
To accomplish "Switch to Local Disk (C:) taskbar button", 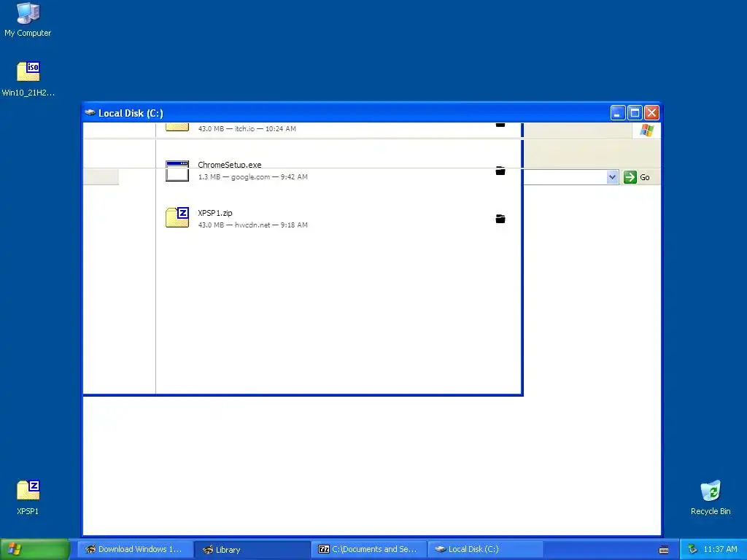I will coord(486,549).
